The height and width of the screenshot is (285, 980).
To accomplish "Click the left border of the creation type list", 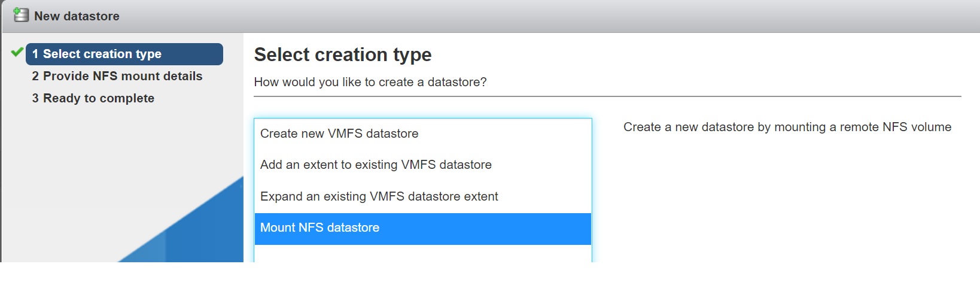I will point(254,180).
